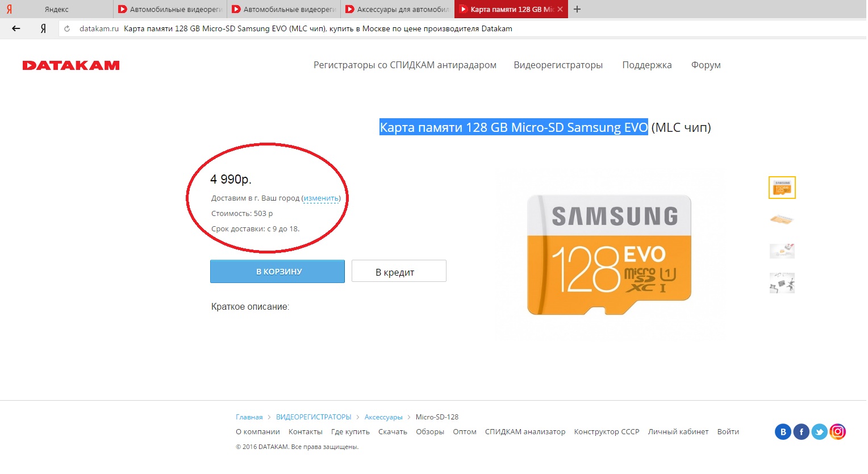Select the first Samsung card thumbnail
Viewport: 868px width, 474px height.
tap(782, 188)
